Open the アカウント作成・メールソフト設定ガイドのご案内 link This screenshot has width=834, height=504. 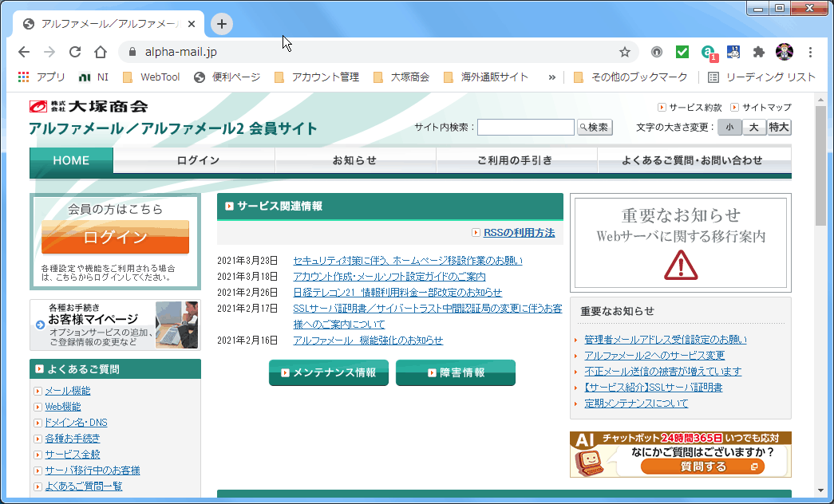(x=389, y=277)
